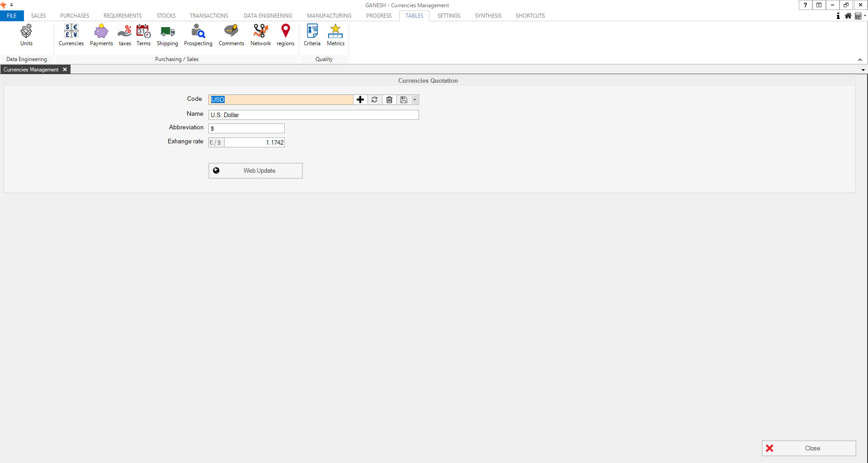Expand the Code field dropdown arrow

[415, 100]
